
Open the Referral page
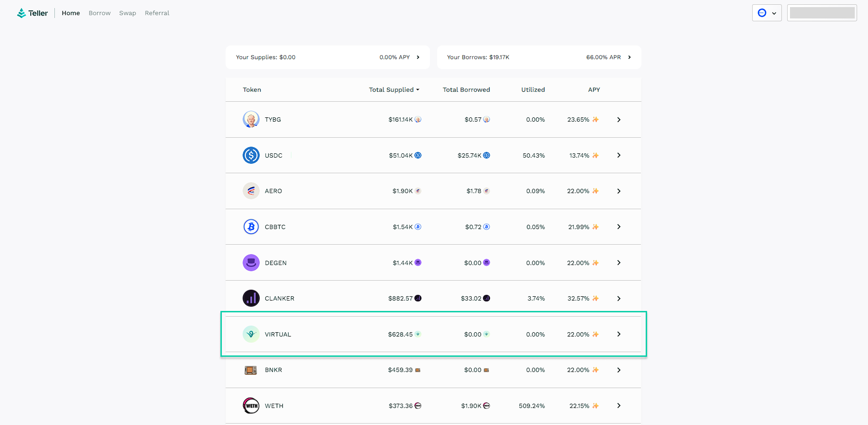(157, 13)
